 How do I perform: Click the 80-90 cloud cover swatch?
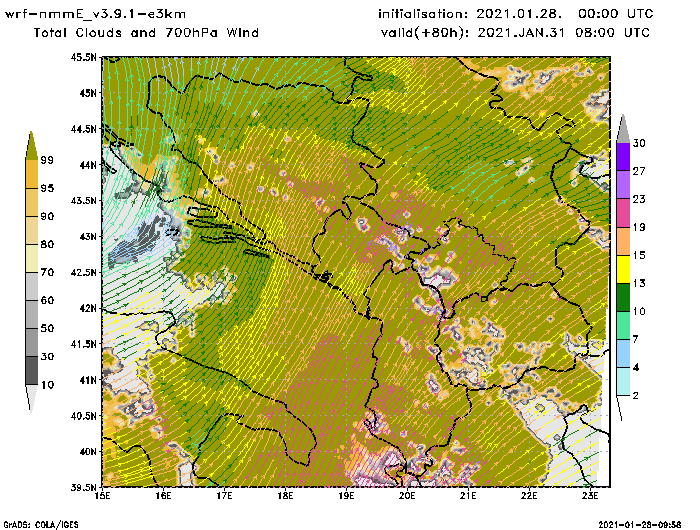point(31,230)
